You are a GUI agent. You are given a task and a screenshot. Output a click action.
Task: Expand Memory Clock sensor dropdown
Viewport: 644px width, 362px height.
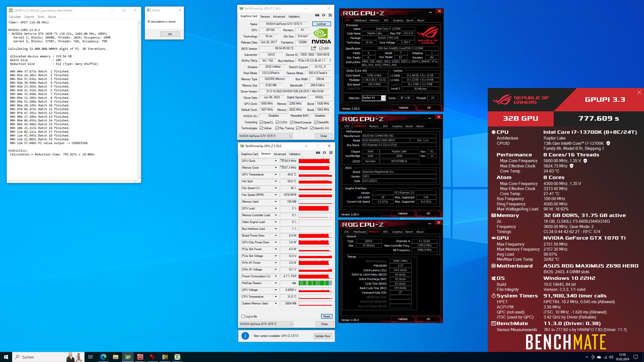[276, 168]
